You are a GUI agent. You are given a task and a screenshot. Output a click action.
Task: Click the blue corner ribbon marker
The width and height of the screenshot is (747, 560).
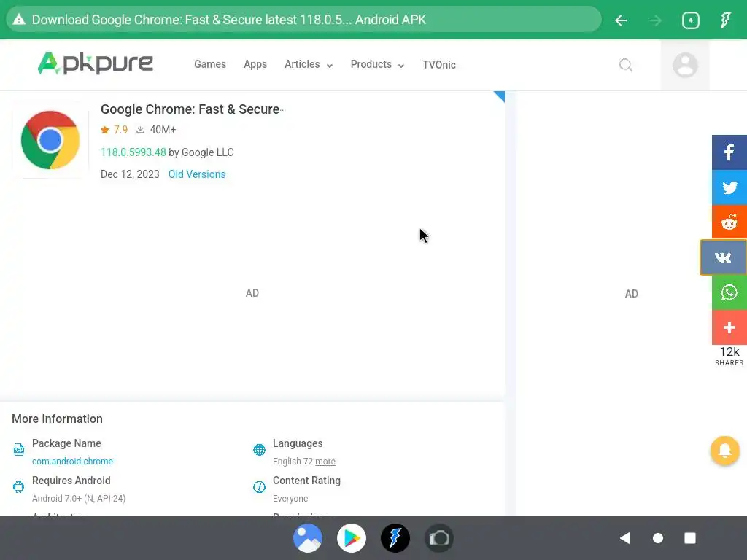(x=500, y=96)
